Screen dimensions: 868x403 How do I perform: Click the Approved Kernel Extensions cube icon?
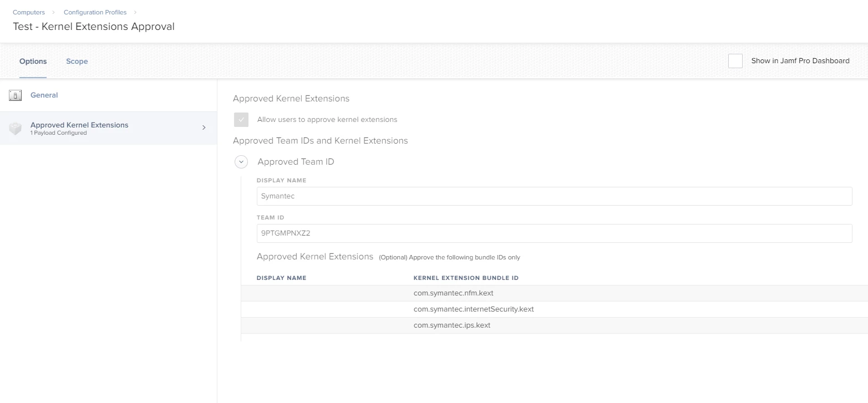click(16, 129)
